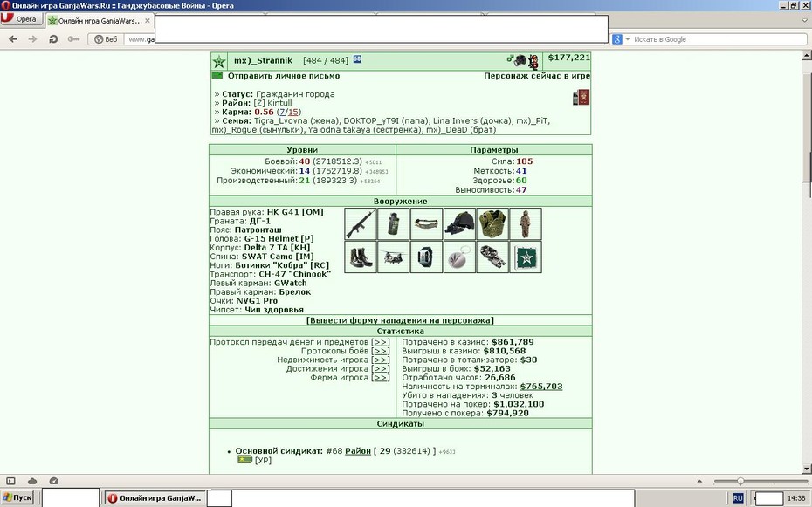
Task: Click the syndicate star badge beside mx)_Strannik
Action: (x=219, y=62)
